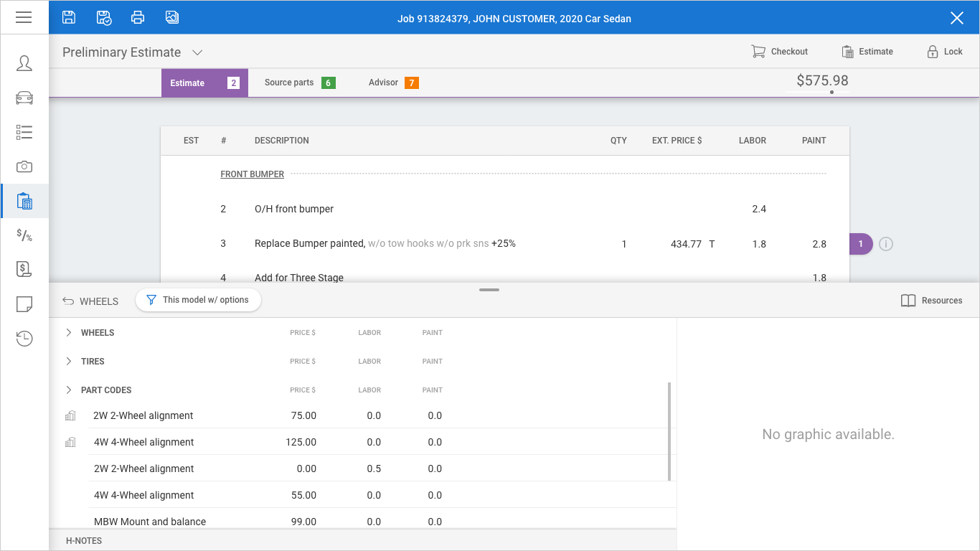
Task: Open the Resources panel
Action: 931,301
